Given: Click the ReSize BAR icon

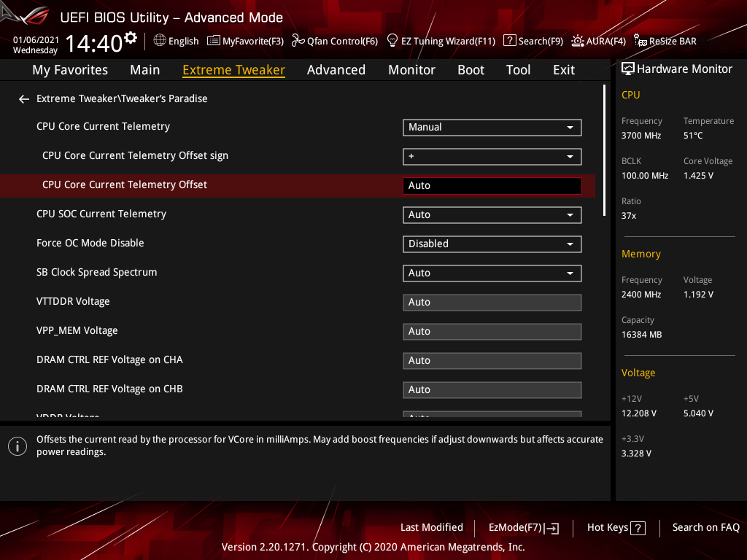Looking at the screenshot, I should (640, 41).
